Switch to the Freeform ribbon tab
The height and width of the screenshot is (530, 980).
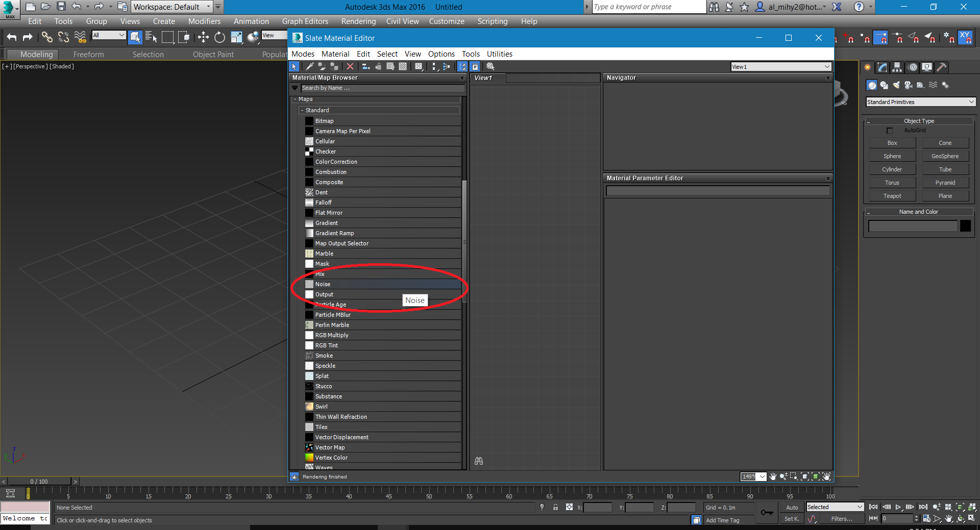(x=88, y=55)
